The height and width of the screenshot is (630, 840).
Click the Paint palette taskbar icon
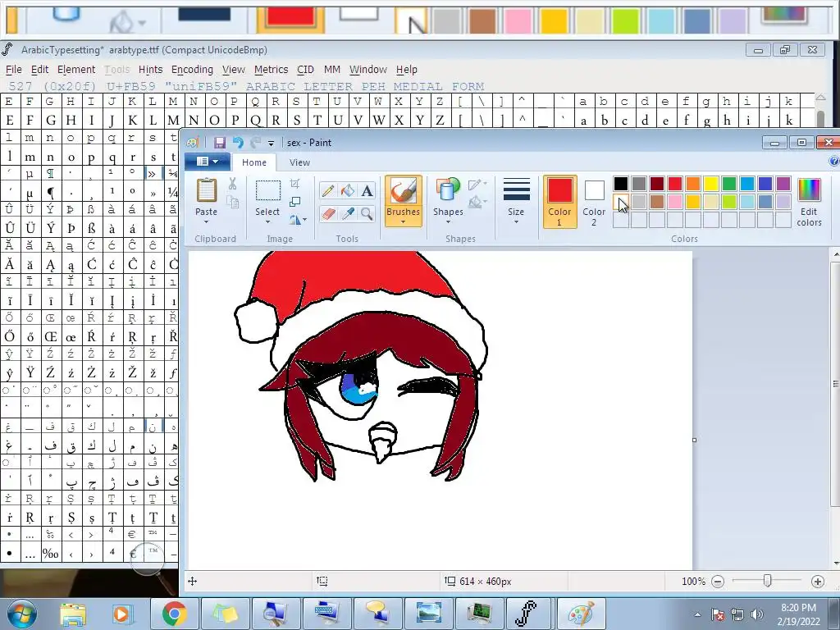(582, 614)
